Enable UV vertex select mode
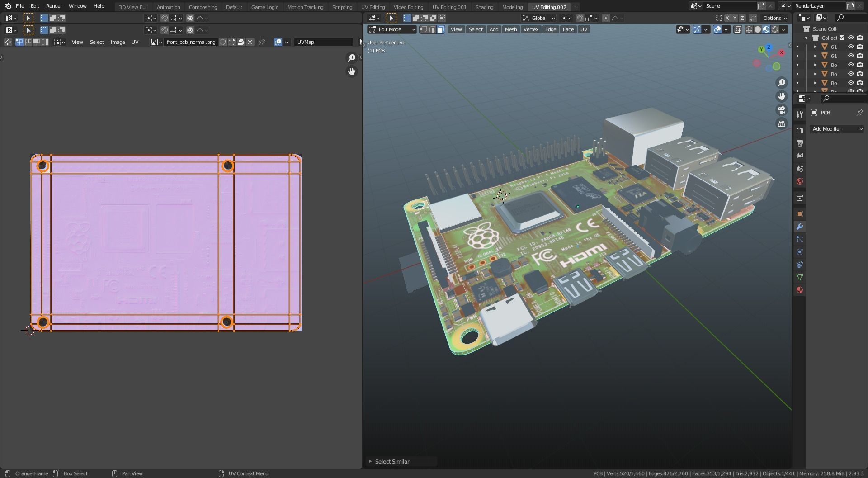 (x=19, y=42)
